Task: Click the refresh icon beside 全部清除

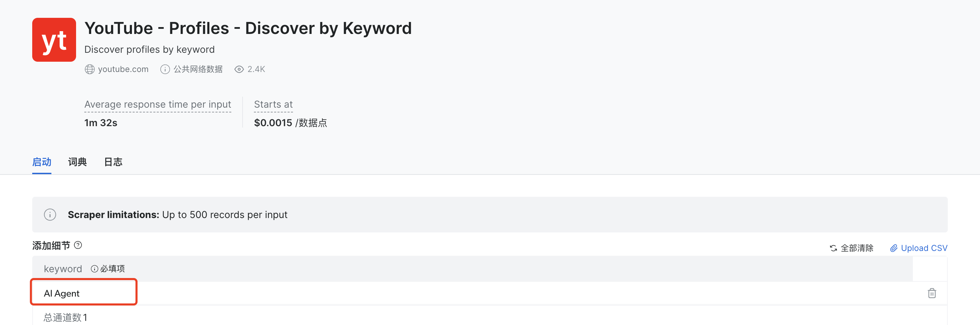Action: point(833,248)
